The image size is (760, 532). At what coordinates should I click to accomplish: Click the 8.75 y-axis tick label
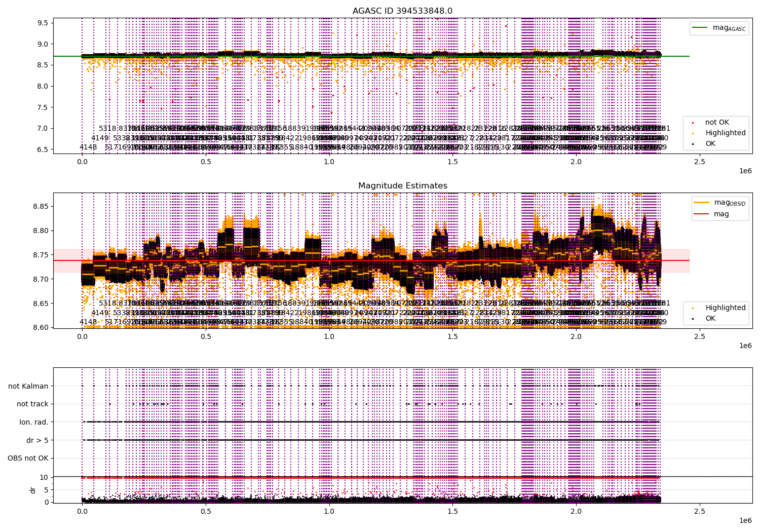(40, 255)
